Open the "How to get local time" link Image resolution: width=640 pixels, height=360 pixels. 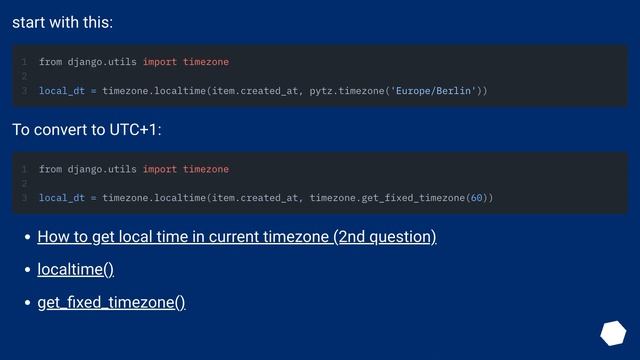237,237
